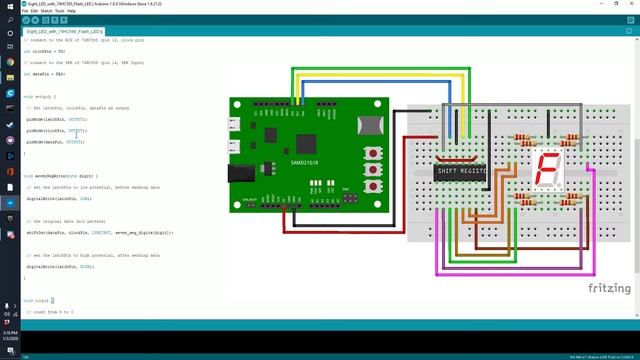
Task: Click the digitalWrite(latchPin, HIGH) line
Action: click(60, 267)
